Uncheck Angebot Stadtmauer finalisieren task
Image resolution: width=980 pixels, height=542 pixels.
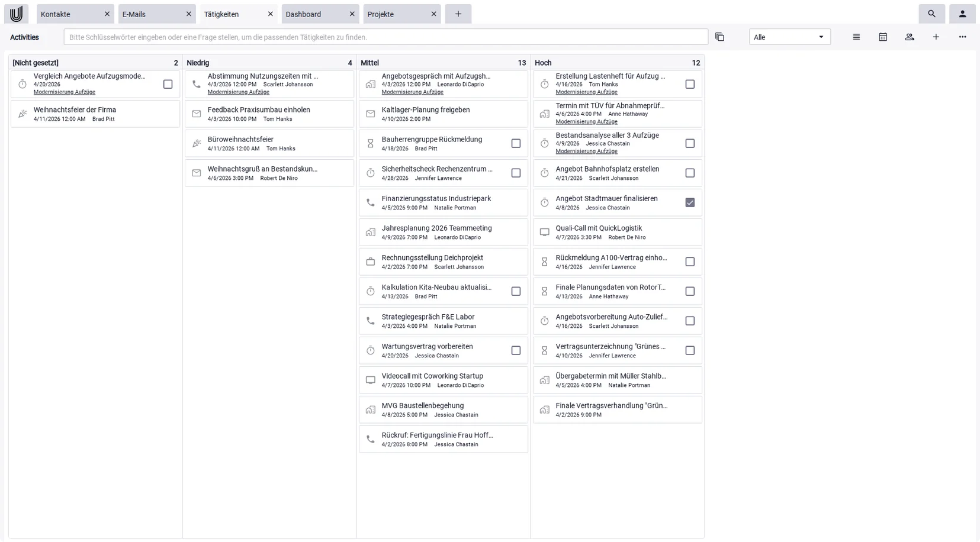(690, 202)
